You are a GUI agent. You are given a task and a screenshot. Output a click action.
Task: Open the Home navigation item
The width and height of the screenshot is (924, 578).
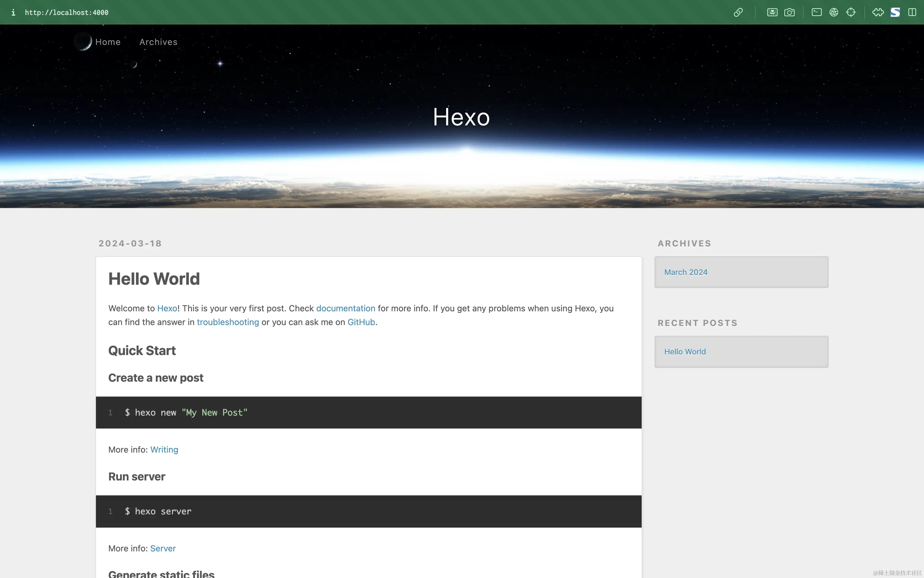(x=108, y=42)
